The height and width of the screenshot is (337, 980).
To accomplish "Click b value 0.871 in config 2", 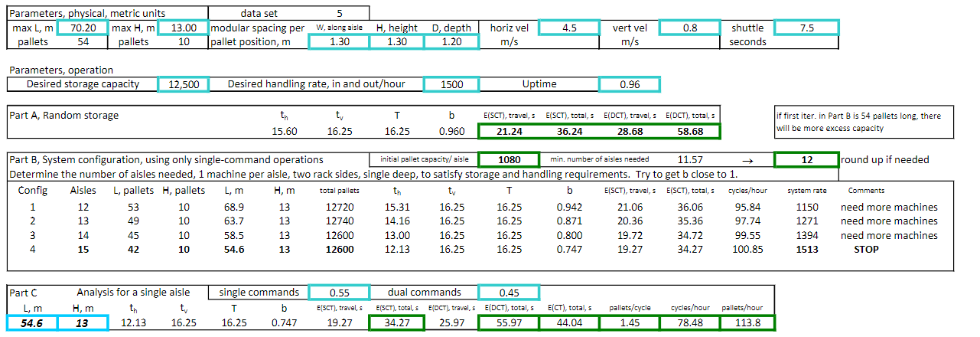I will [x=569, y=221].
